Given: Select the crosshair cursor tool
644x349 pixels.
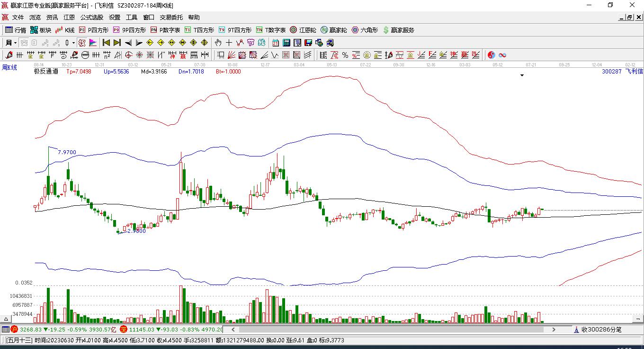Looking at the screenshot, I should coord(229,43).
